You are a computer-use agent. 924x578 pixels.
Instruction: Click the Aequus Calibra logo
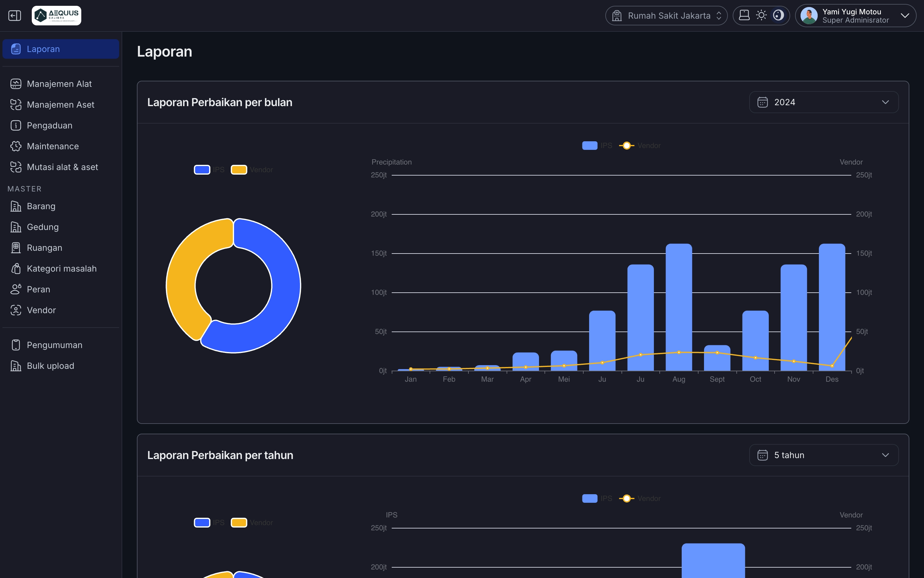(57, 16)
